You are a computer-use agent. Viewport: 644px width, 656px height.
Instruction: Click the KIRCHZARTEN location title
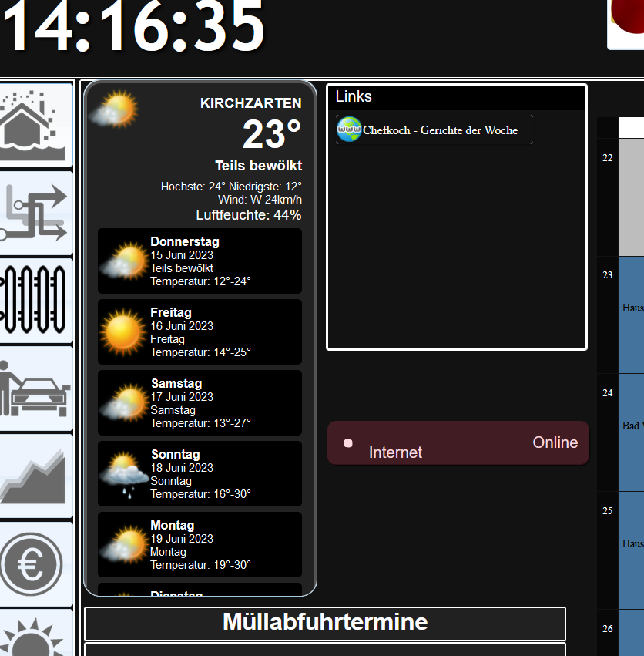coord(251,103)
